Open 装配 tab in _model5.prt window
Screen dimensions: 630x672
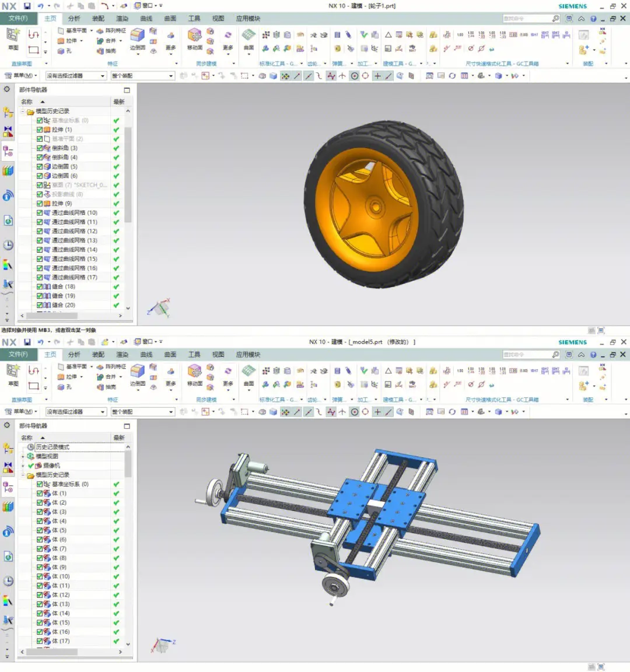tap(98, 355)
